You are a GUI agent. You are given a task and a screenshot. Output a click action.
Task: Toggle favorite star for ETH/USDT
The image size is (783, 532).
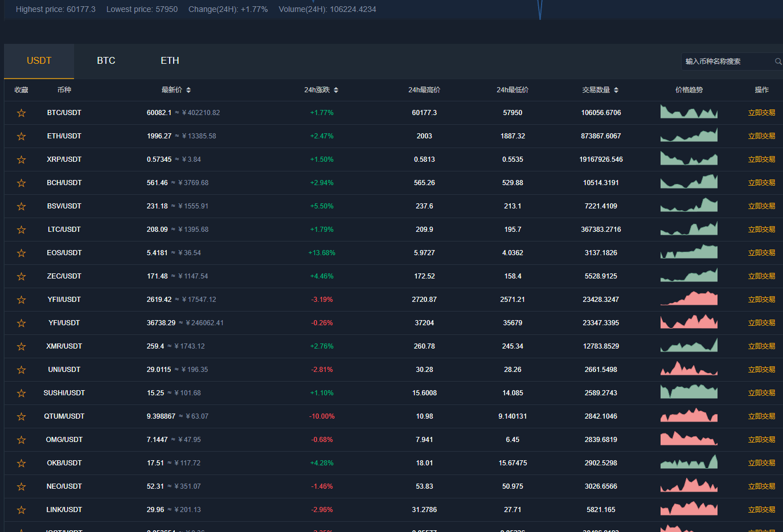21,136
